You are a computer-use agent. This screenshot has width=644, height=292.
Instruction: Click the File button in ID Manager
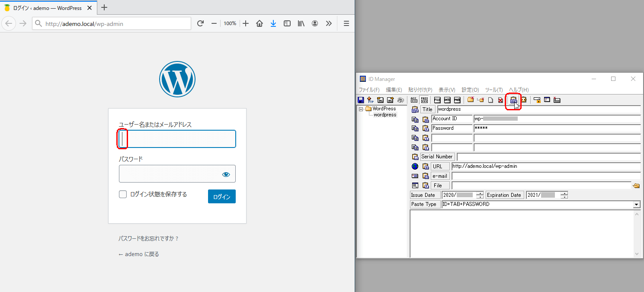(440, 186)
